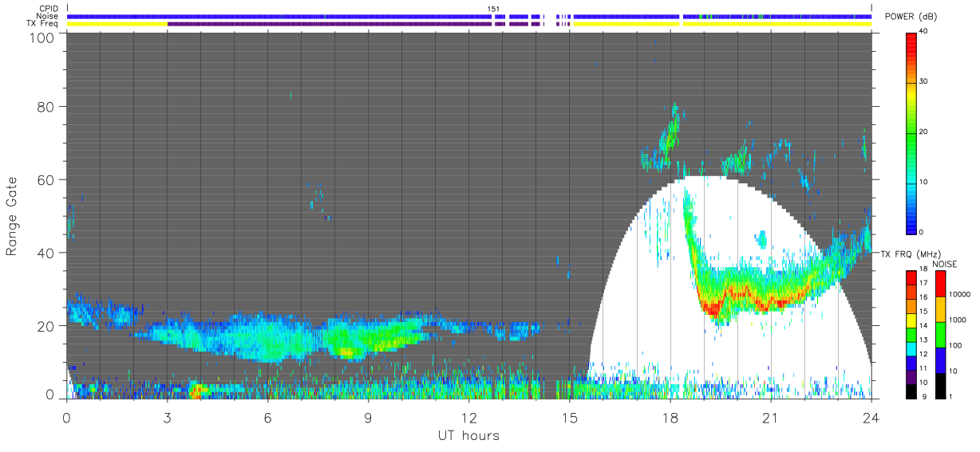Click the NOISE legend title
980x452 pixels.
(x=945, y=264)
